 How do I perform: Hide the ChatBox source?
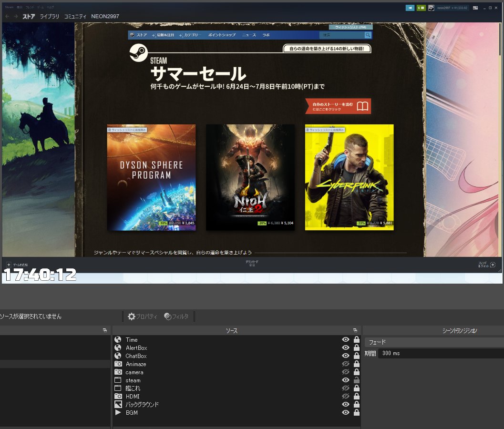346,356
